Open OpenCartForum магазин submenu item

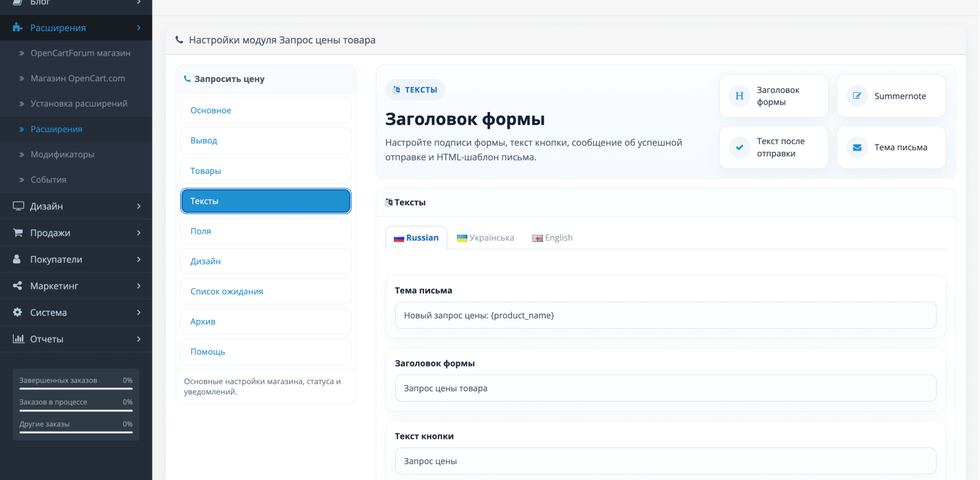click(76, 53)
